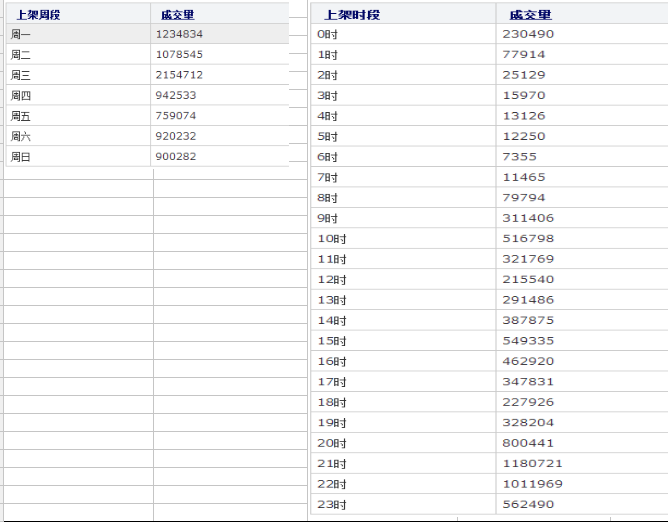Select the 562490 value for 23时
Viewport: 668px width, 522px height.
528,505
